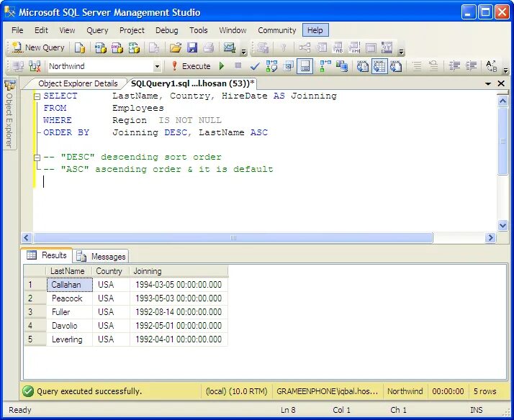This screenshot has width=514, height=420.
Task: Expand the Object Explorer side panel
Action: [10, 114]
